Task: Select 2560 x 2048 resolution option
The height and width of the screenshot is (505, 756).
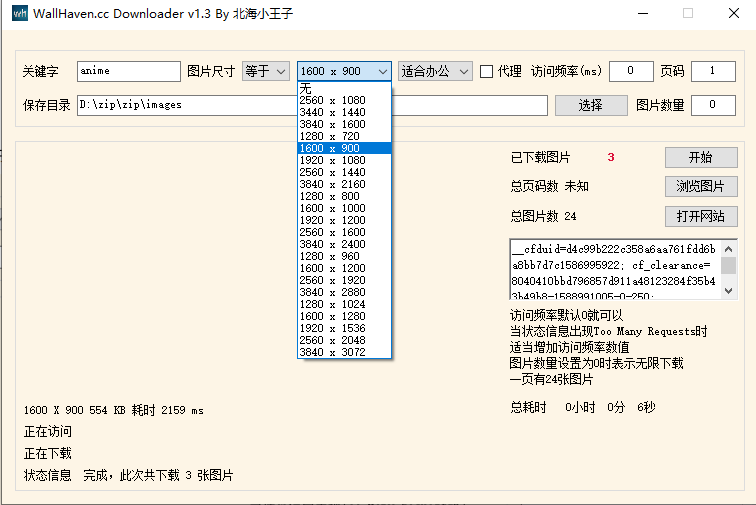Action: pos(344,341)
